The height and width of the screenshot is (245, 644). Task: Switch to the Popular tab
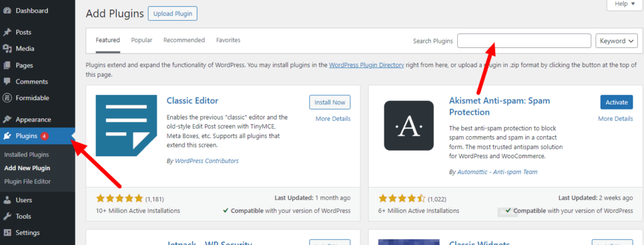142,40
